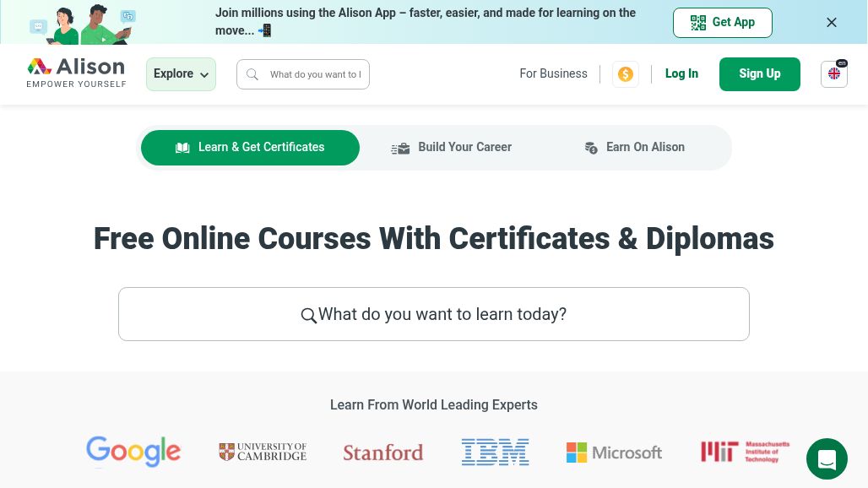The width and height of the screenshot is (868, 488).
Task: Click the banner illustration of two people
Action: click(83, 24)
